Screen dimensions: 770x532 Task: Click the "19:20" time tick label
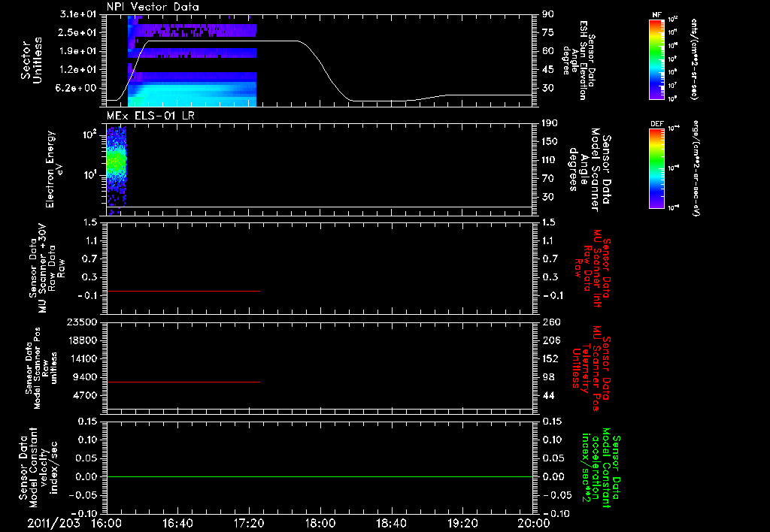click(x=462, y=523)
